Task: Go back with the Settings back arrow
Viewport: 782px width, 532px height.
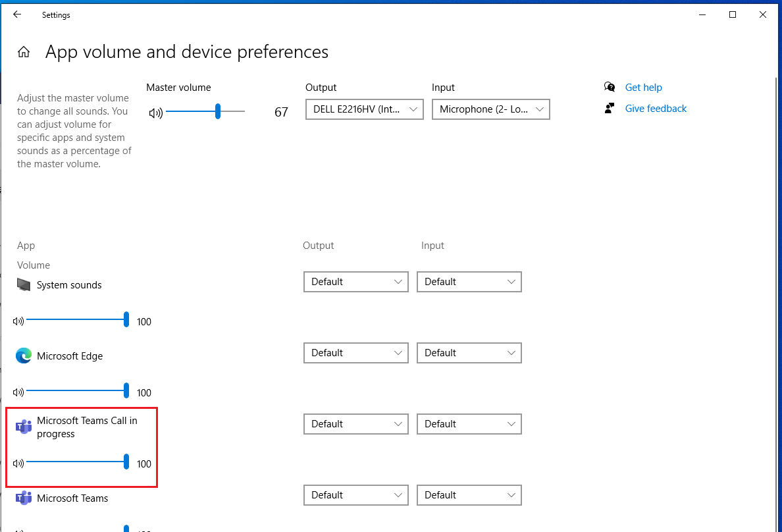Action: coord(17,14)
